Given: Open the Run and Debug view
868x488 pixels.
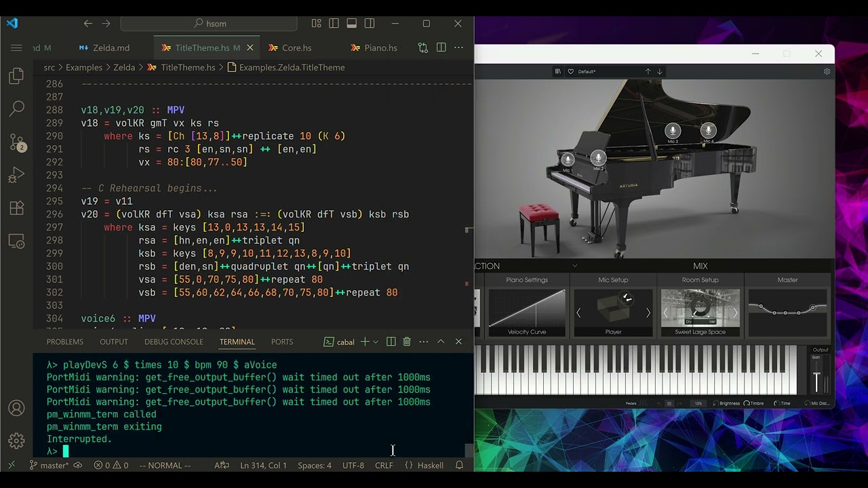Looking at the screenshot, I should [17, 176].
